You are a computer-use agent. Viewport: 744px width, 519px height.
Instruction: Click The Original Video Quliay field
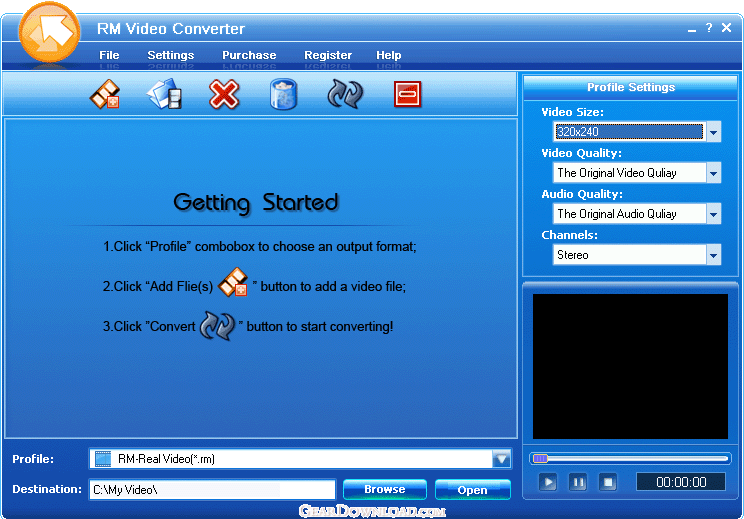(629, 173)
